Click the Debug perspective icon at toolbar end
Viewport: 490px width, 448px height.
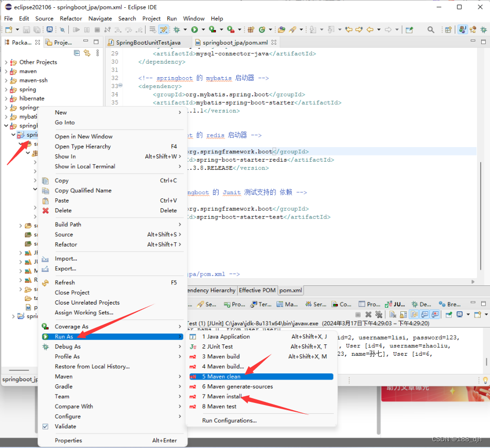(x=483, y=30)
